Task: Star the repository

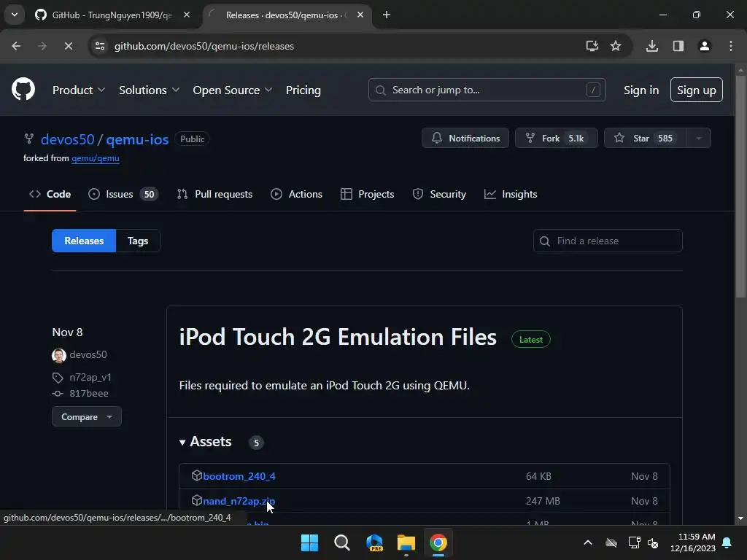Action: point(645,138)
